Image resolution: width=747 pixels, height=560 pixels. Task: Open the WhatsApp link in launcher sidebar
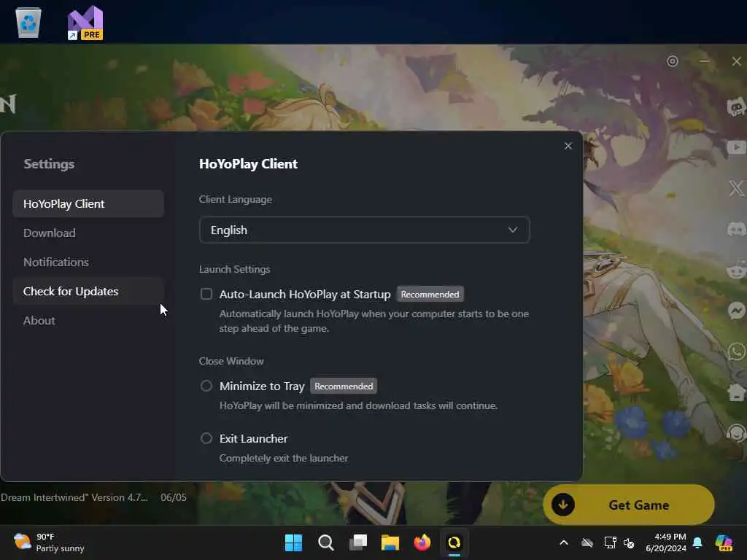click(737, 351)
